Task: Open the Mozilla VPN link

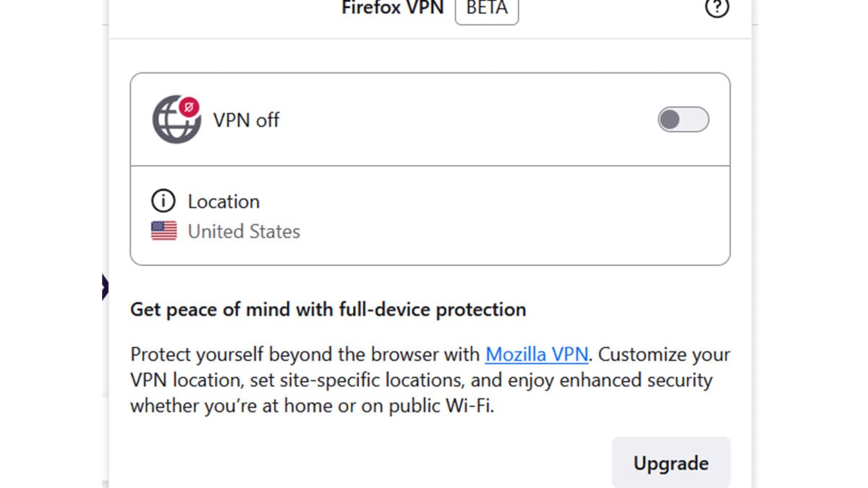Action: (537, 355)
